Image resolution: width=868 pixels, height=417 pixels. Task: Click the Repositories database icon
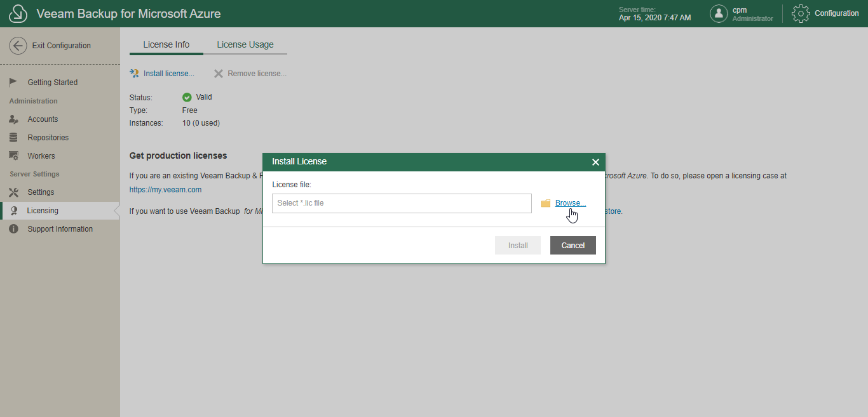point(13,138)
